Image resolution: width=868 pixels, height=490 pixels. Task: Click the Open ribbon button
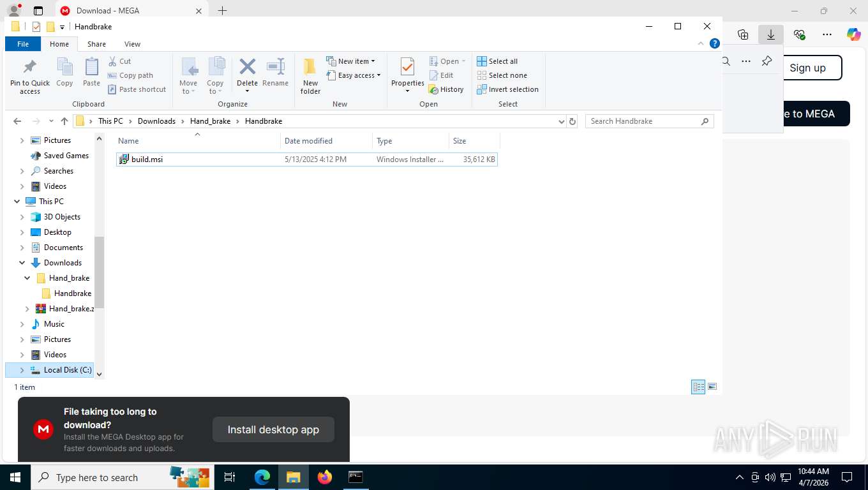point(447,61)
